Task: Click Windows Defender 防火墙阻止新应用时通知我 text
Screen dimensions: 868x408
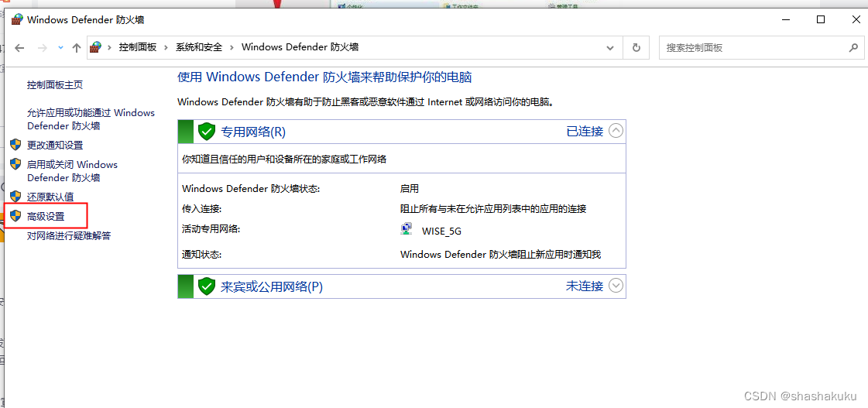Action: click(x=500, y=255)
